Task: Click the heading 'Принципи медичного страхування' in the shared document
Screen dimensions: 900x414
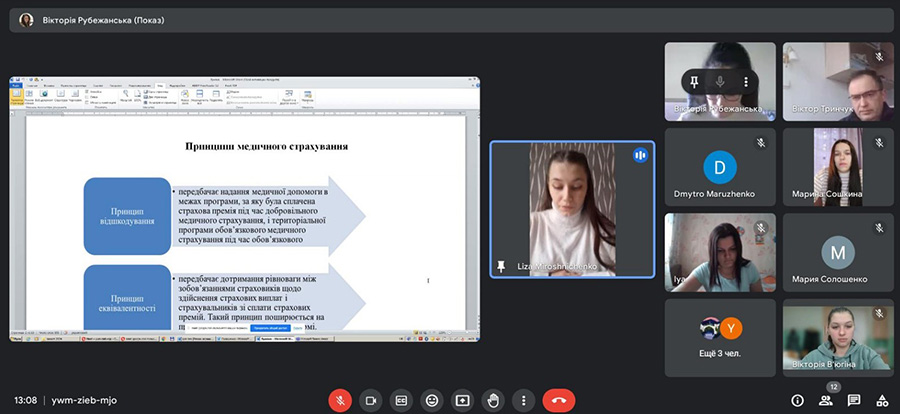Action: (x=266, y=146)
